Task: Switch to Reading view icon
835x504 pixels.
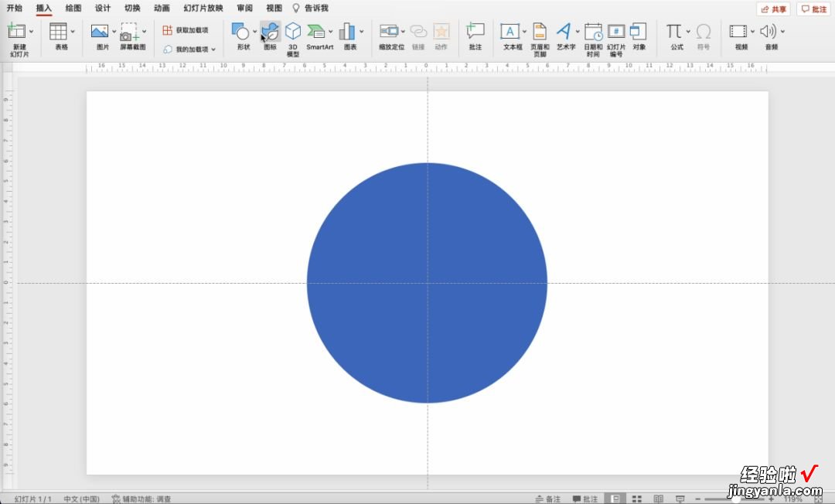Action: [659, 499]
